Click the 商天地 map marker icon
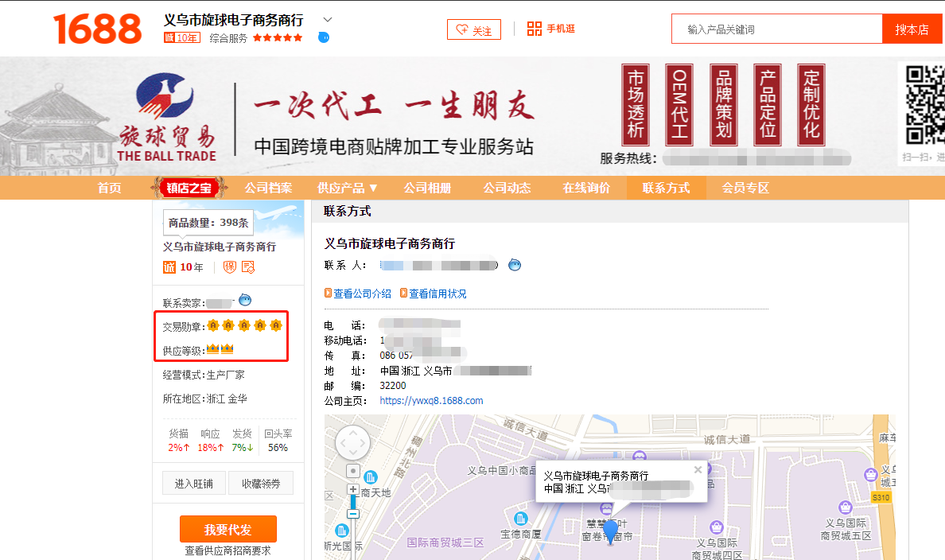Screen dimensions: 945x560 [x=370, y=478]
